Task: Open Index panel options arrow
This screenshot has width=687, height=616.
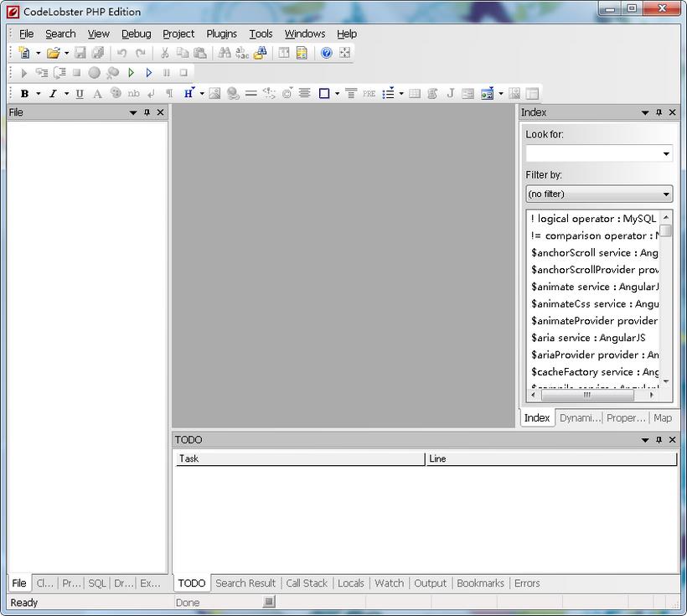Action: pyautogui.click(x=645, y=112)
